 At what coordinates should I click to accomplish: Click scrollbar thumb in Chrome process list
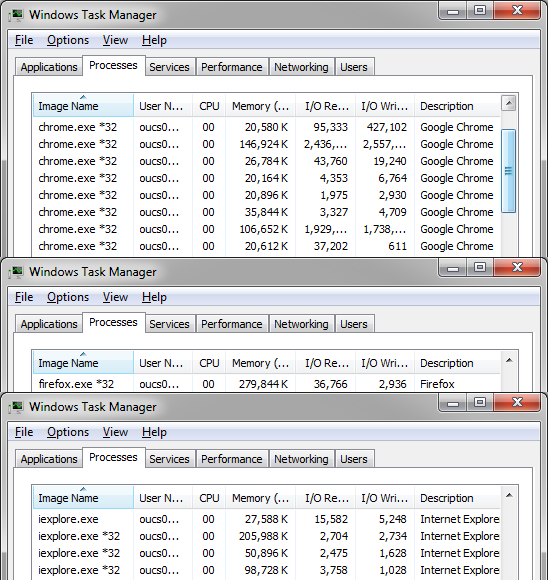[x=509, y=171]
